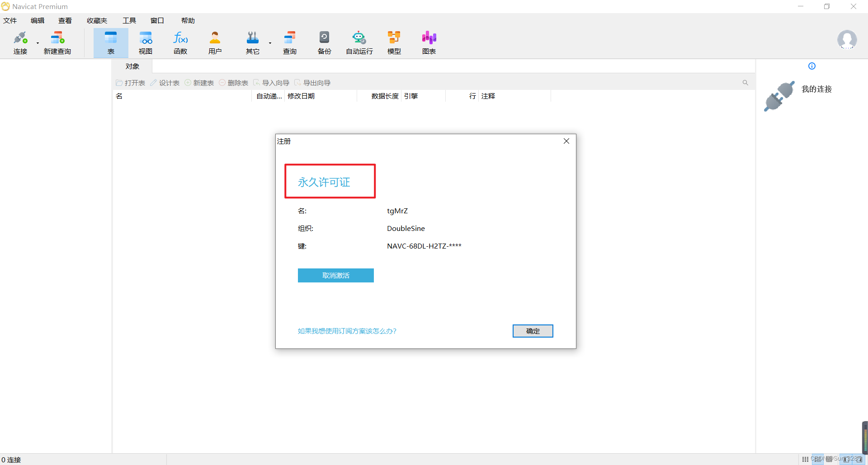Restore down the Navicat Premium window

click(827, 6)
